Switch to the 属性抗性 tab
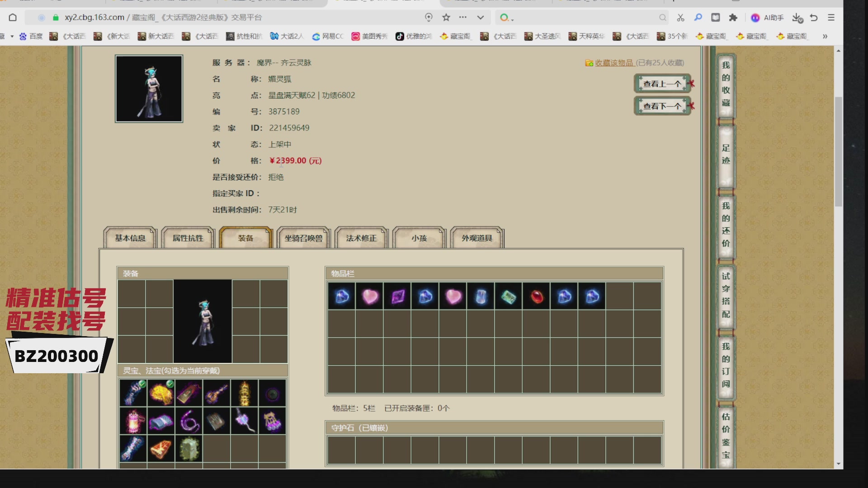 (x=188, y=238)
